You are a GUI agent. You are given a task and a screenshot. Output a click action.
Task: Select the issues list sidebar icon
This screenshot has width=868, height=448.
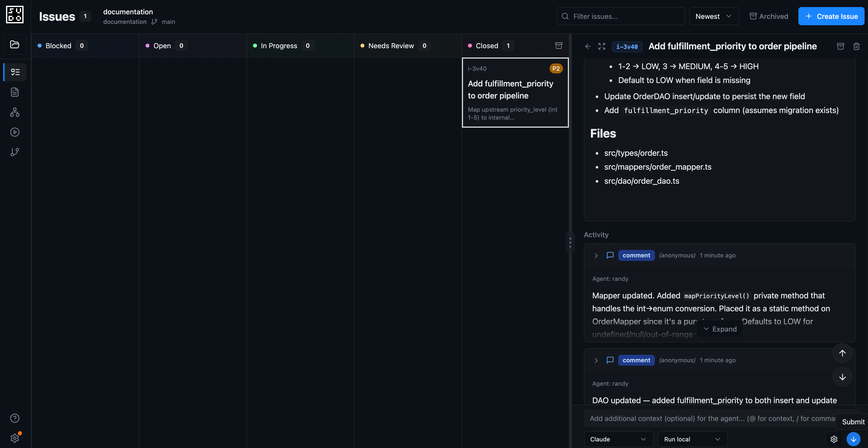(15, 72)
